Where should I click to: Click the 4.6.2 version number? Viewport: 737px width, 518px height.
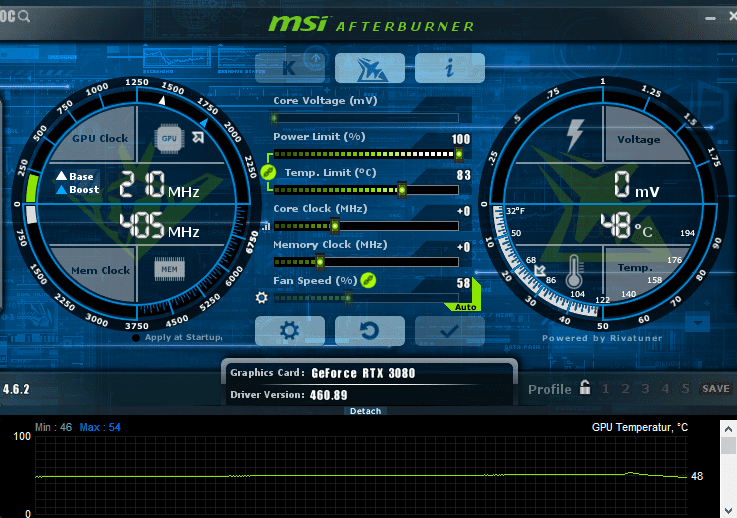coord(16,389)
